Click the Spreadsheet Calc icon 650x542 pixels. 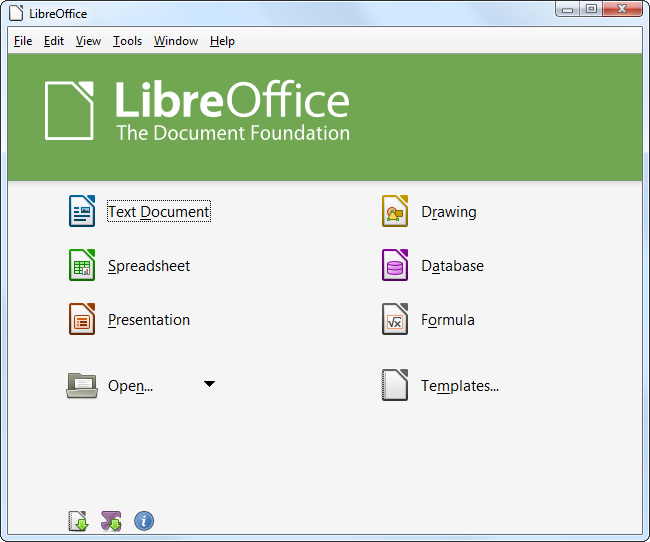pyautogui.click(x=82, y=265)
